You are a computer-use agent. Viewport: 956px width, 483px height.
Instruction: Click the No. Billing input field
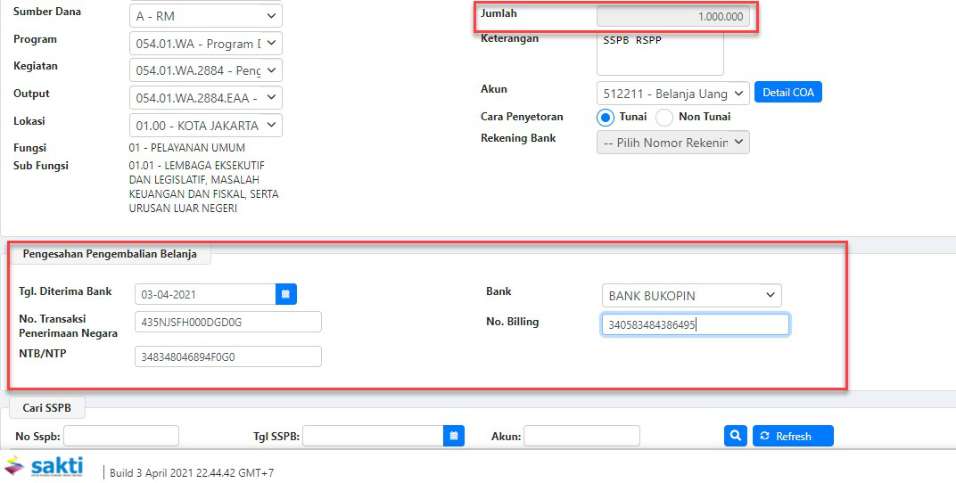click(695, 325)
